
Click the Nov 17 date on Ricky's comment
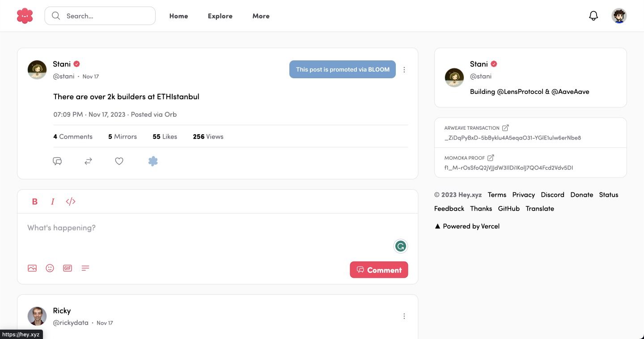105,323
